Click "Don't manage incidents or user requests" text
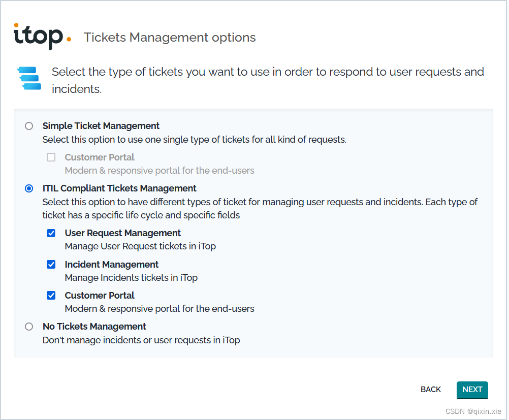 coord(141,340)
